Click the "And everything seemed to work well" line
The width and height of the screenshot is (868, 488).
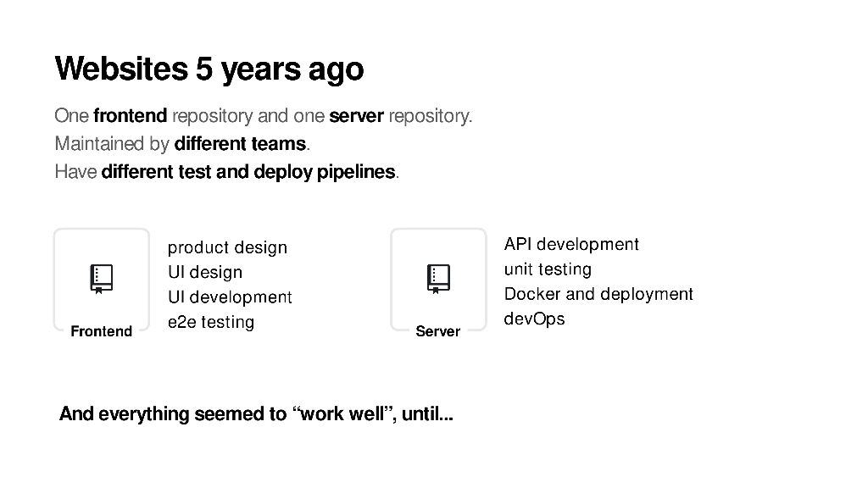click(x=256, y=414)
